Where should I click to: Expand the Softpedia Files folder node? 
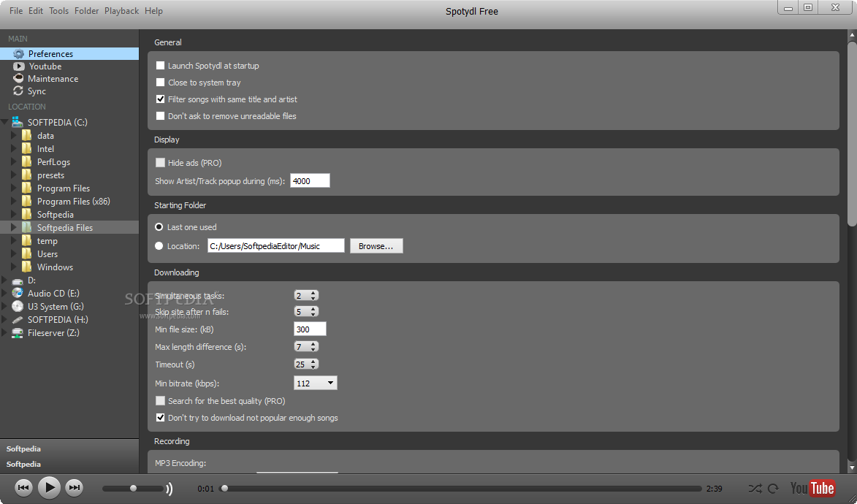coord(14,227)
